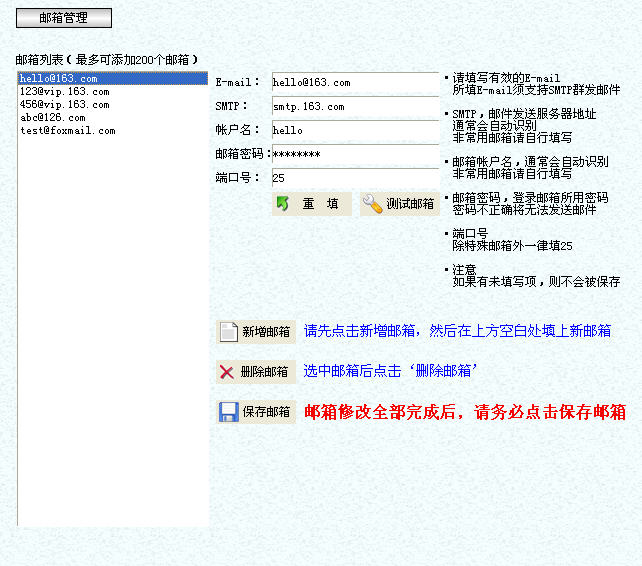Click the floppy disk save icon

pyautogui.click(x=229, y=412)
